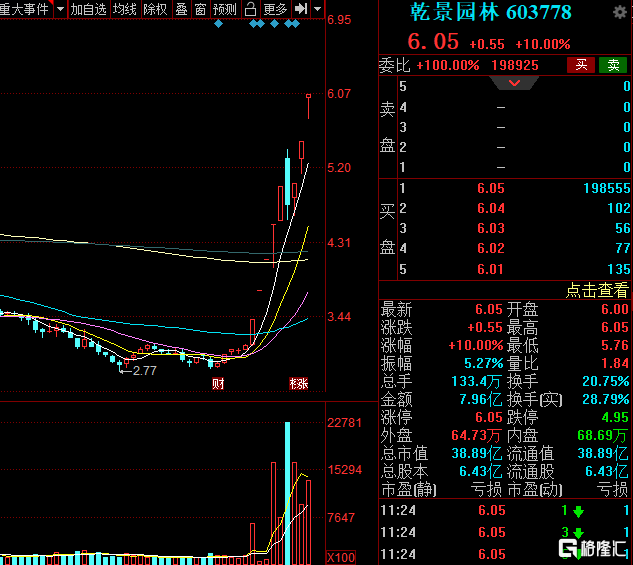
Task: Open settings gear beside stock name
Action: [620, 13]
